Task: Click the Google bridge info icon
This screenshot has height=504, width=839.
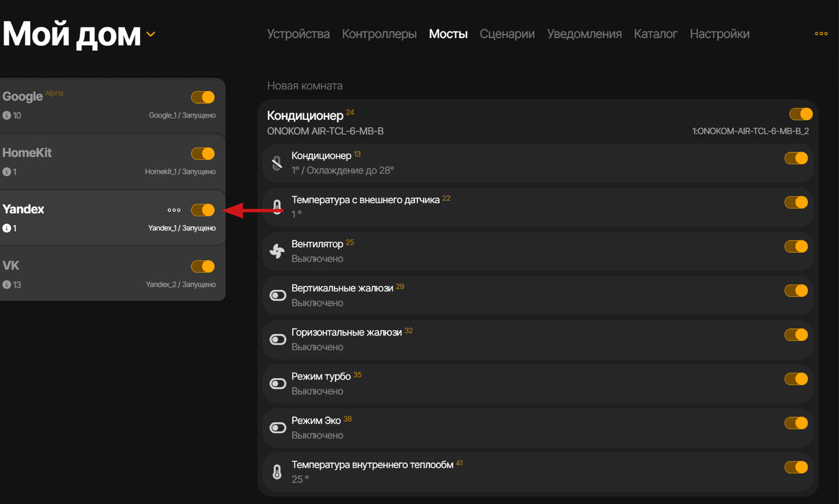Action: pos(7,115)
